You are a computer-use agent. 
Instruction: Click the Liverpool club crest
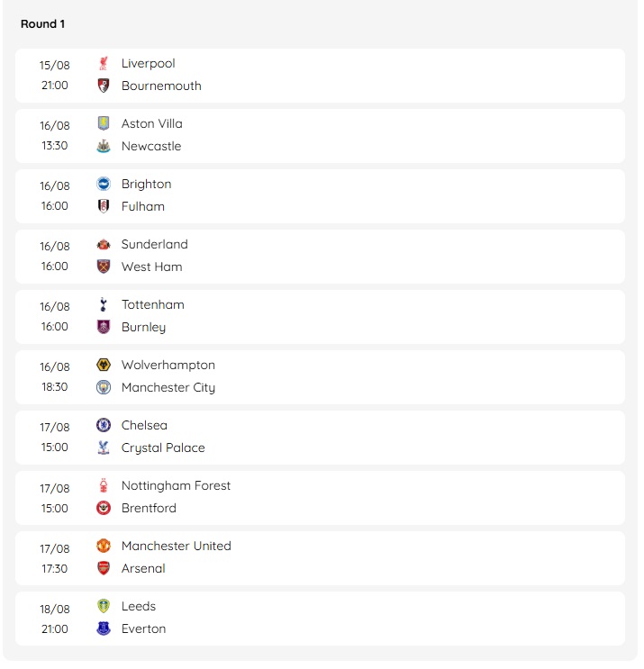[x=104, y=63]
